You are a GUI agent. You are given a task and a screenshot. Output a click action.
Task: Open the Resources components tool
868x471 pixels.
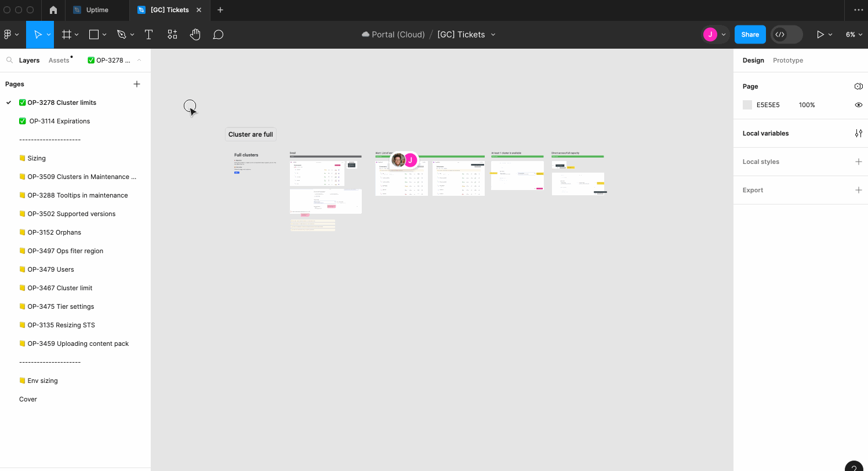click(172, 35)
